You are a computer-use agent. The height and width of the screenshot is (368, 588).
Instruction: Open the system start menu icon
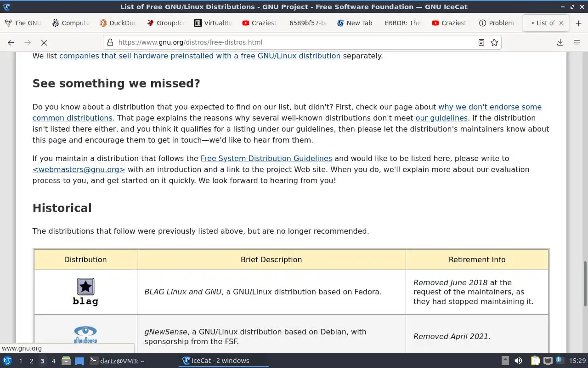(x=7, y=361)
